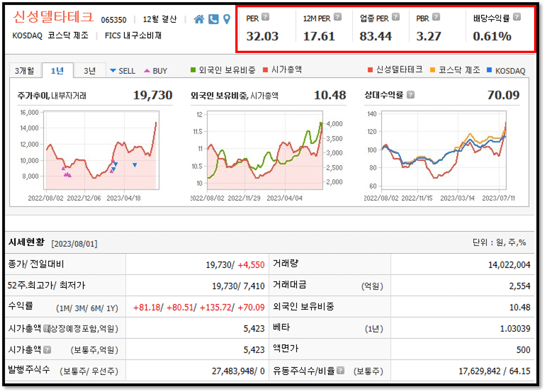Open help icon next to PBR
The image size is (545, 392).
pyautogui.click(x=436, y=17)
